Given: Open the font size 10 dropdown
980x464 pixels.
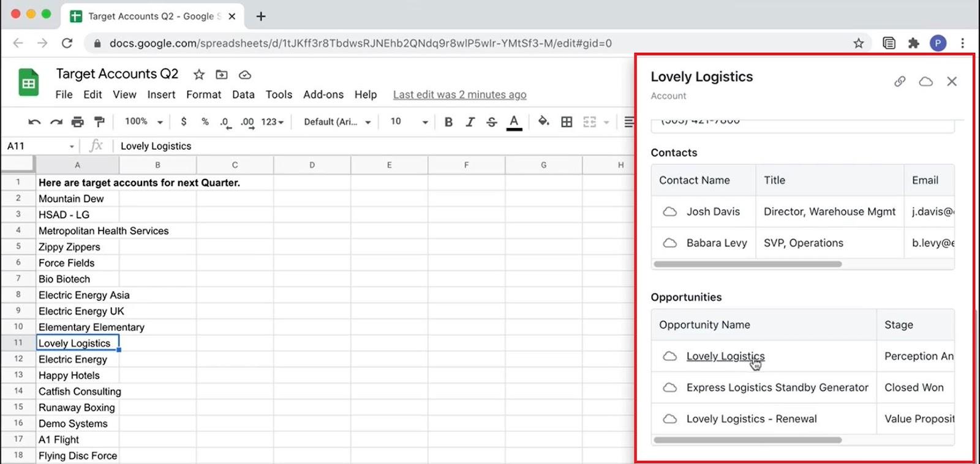Looking at the screenshot, I should coord(409,121).
